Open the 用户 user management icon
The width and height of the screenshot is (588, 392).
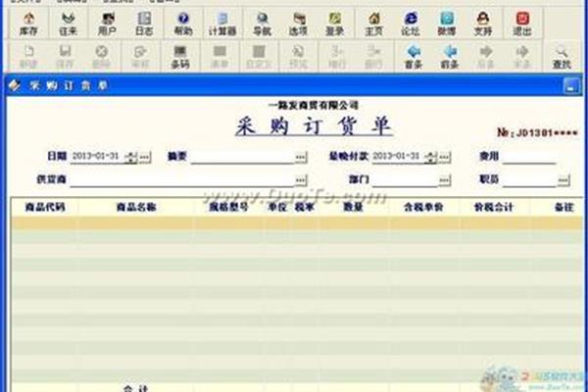click(107, 24)
